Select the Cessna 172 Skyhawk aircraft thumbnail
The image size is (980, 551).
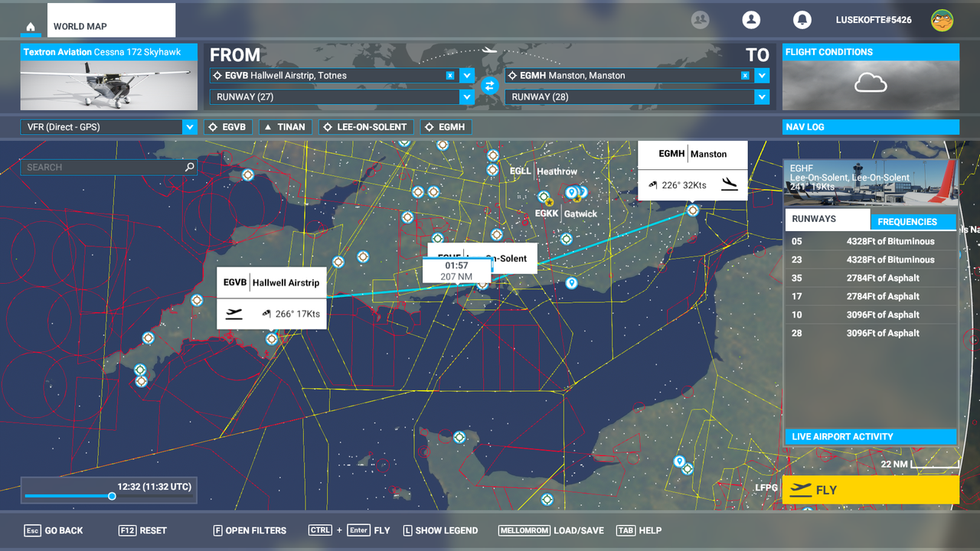pyautogui.click(x=109, y=86)
